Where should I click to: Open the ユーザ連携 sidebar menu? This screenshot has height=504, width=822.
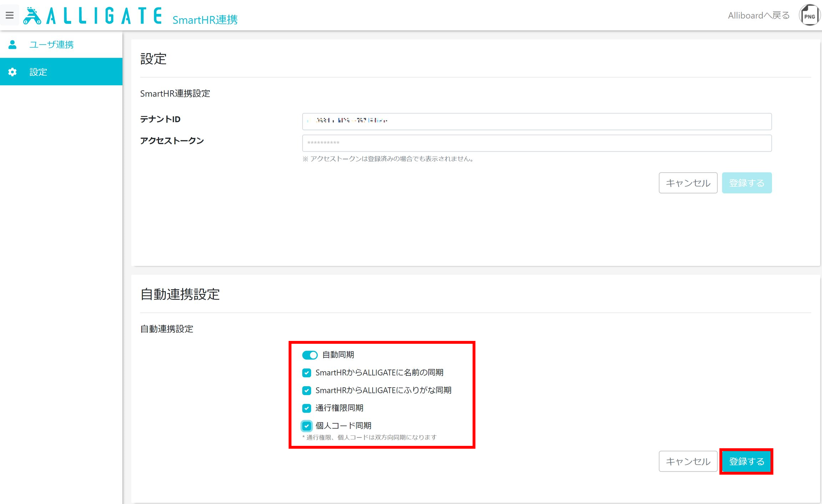[x=61, y=44]
